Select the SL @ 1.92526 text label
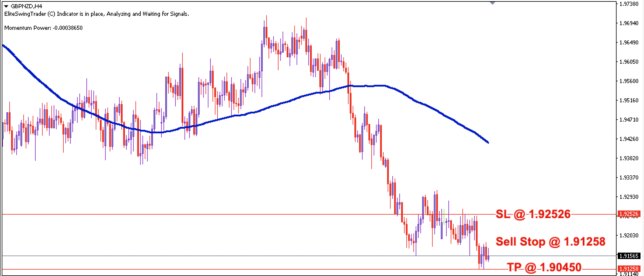The image size is (644, 276). tap(533, 214)
